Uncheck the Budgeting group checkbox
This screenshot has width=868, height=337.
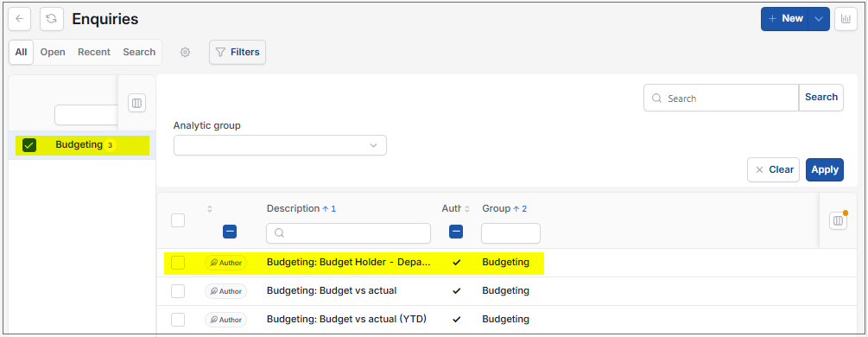(x=29, y=145)
